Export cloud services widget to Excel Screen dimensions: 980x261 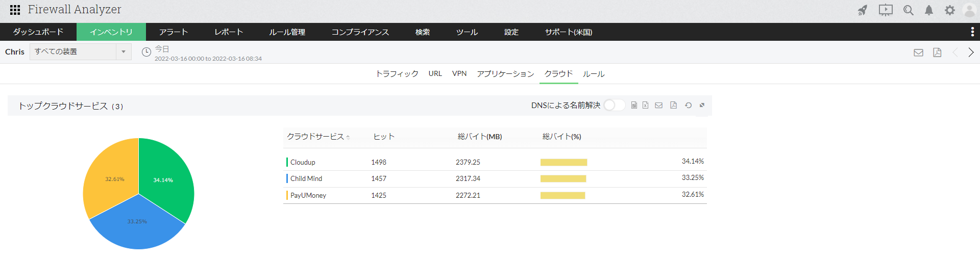646,105
